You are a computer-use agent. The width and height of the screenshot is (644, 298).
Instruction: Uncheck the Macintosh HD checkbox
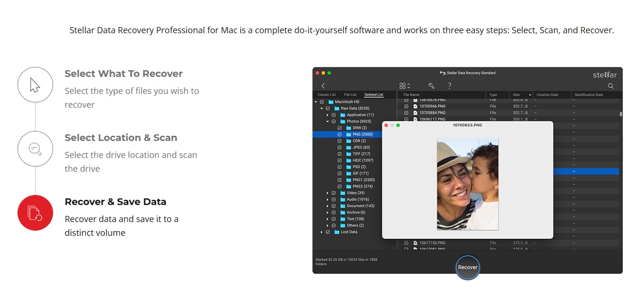[322, 102]
